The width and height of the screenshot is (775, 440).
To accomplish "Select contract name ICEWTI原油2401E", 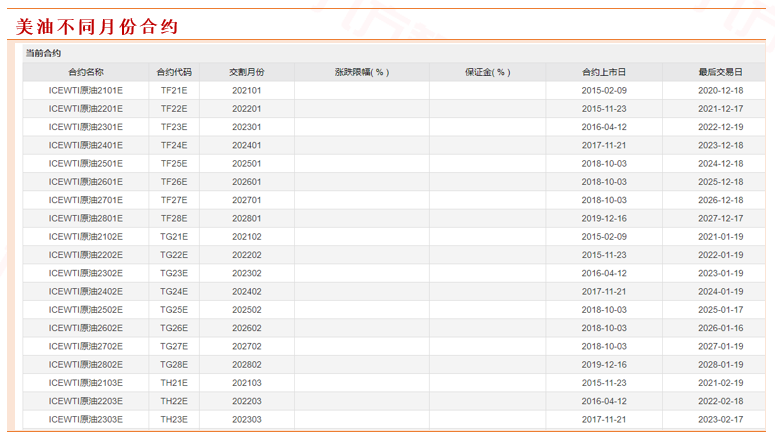I will point(86,145).
